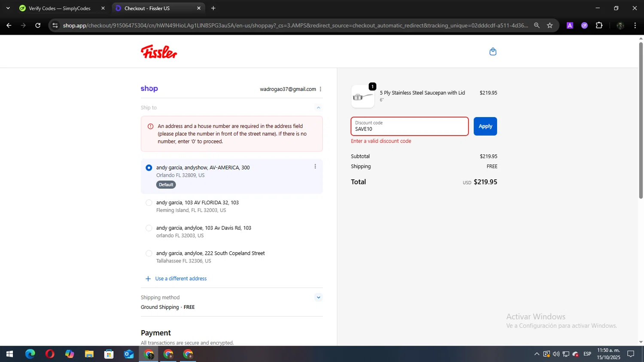Switch ESP keyboard language
644x362 pixels.
(587, 354)
